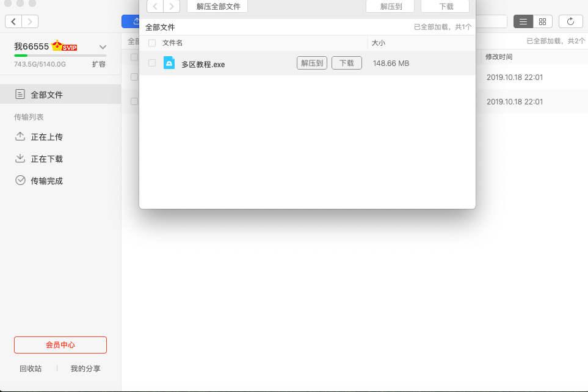Image resolution: width=588 pixels, height=392 pixels.
Task: Switch to grid view layout
Action: pos(542,21)
